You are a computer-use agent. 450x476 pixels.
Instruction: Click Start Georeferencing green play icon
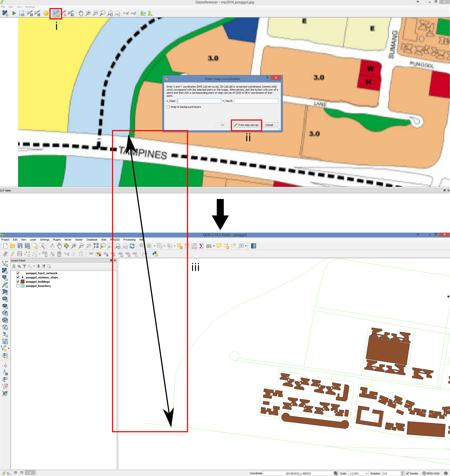tap(14, 13)
